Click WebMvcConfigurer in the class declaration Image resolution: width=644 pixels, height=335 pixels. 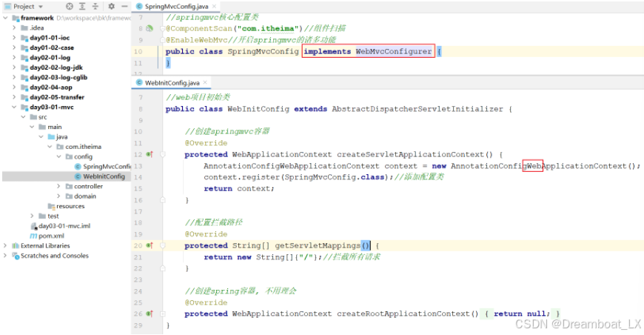[394, 51]
